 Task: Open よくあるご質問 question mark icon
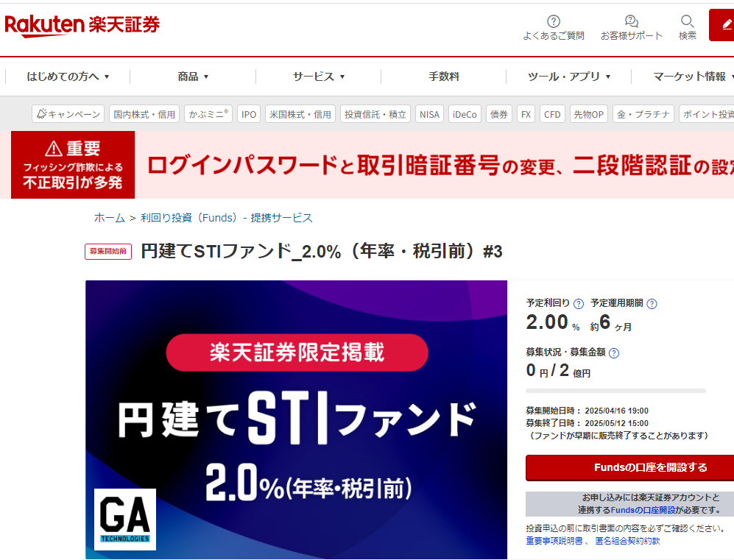tap(554, 21)
